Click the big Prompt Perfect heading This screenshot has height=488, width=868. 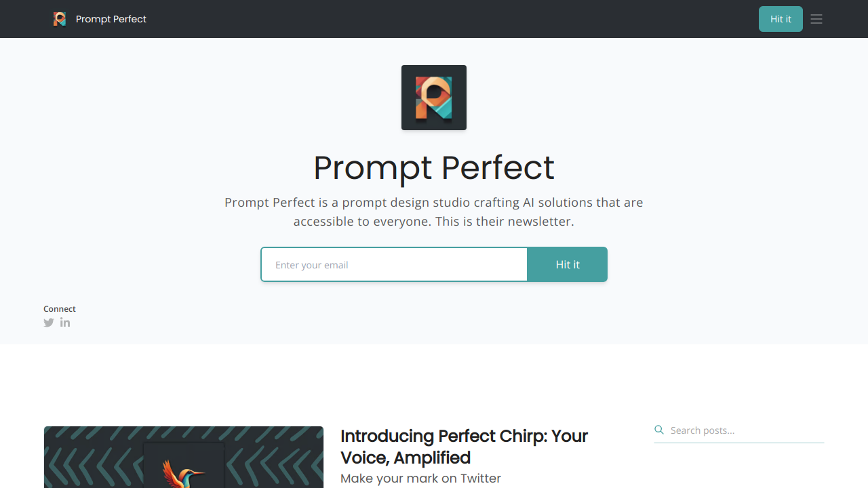pyautogui.click(x=434, y=167)
